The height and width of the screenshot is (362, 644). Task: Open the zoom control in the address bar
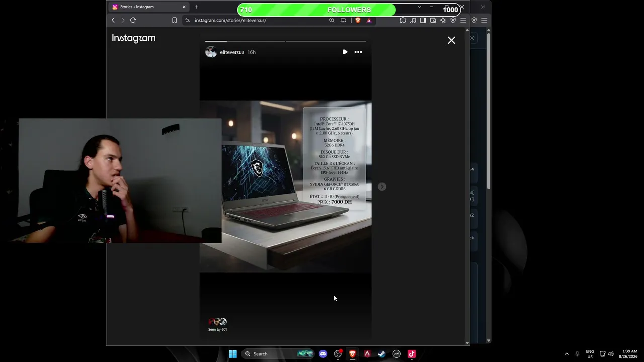tap(332, 20)
